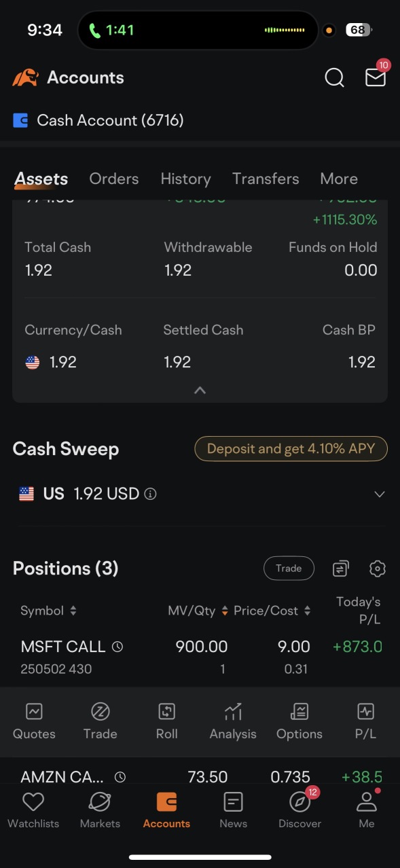The height and width of the screenshot is (868, 400).
Task: Open the Options chain icon
Action: pos(299,711)
